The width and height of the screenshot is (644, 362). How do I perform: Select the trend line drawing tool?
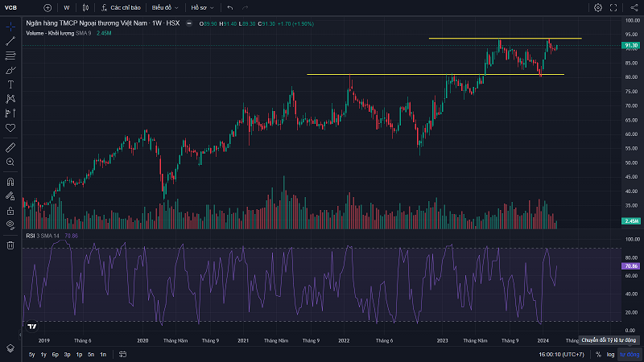pyautogui.click(x=10, y=40)
